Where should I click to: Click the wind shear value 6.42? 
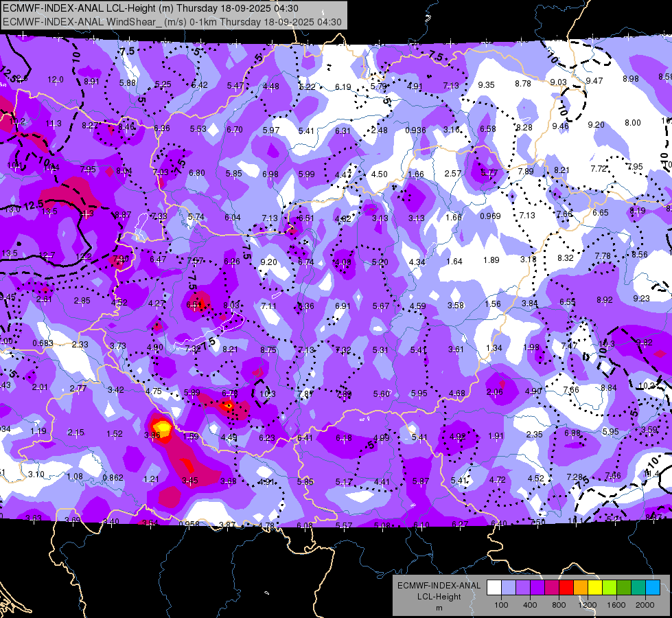click(x=199, y=85)
